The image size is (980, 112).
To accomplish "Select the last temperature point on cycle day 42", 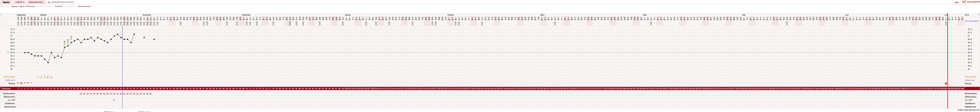I will (154, 39).
